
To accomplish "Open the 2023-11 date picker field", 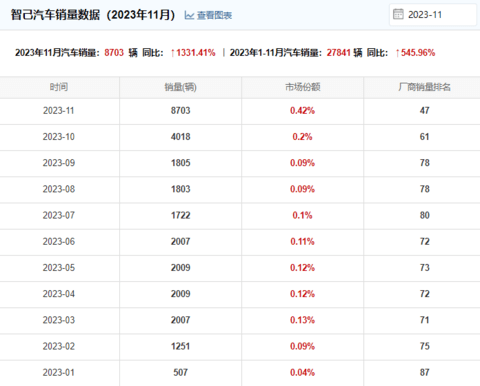I will pos(433,15).
